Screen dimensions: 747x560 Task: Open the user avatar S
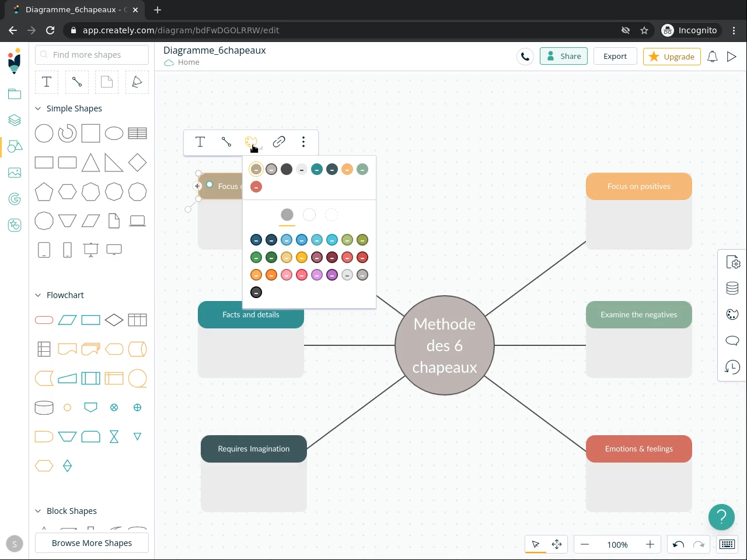click(15, 544)
